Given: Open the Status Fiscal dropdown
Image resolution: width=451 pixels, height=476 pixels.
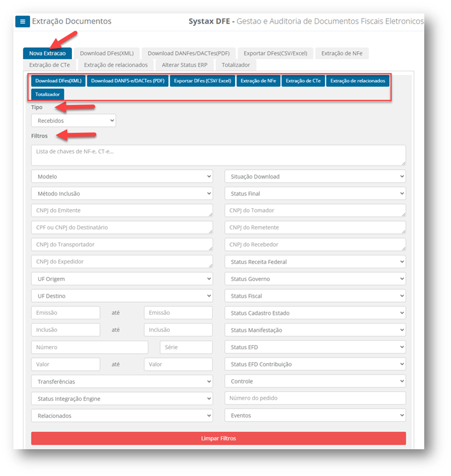Looking at the screenshot, I should pyautogui.click(x=315, y=296).
